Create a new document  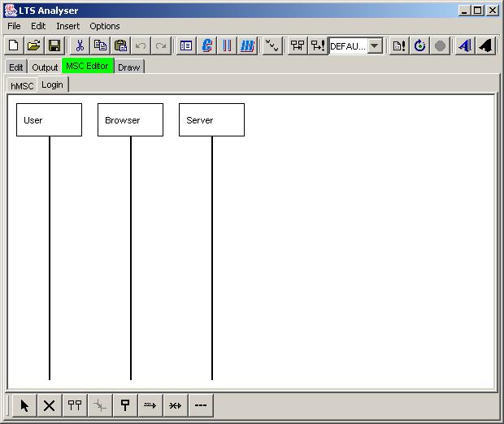[14, 45]
